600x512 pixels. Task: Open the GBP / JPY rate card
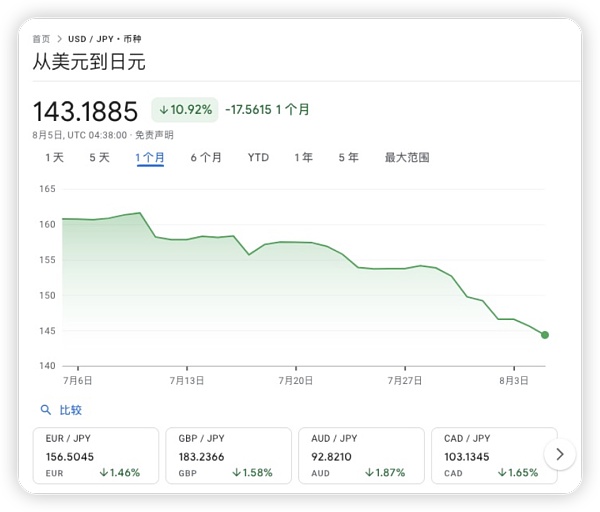pyautogui.click(x=228, y=455)
